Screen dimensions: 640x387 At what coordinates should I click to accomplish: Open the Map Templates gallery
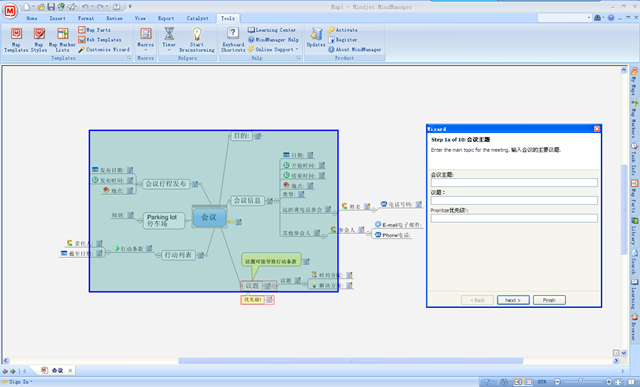[x=16, y=40]
